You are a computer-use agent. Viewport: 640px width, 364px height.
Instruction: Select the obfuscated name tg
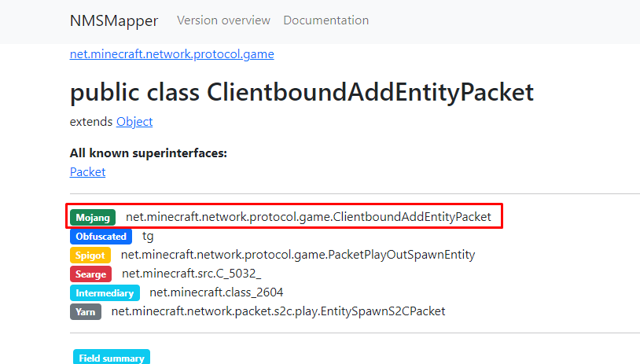[148, 237]
